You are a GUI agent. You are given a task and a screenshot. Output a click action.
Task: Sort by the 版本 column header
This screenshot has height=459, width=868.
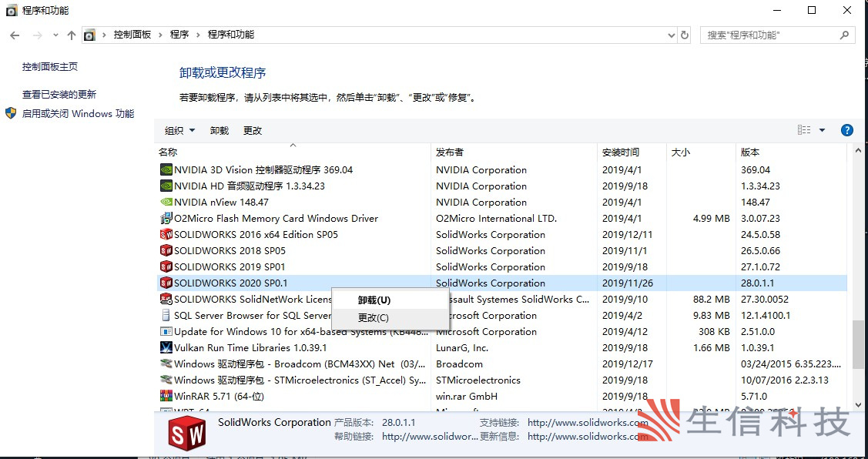pos(792,152)
